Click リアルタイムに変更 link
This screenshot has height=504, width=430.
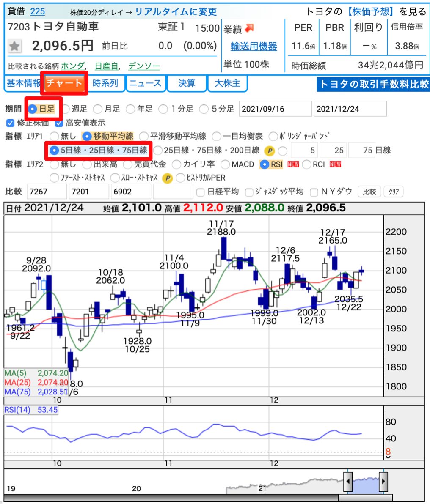point(176,12)
